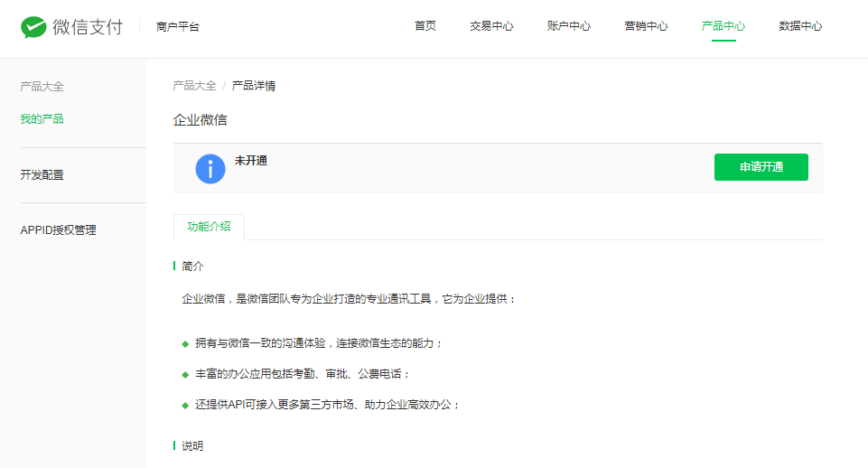Click the 产品详情 breadcrumb text

click(254, 86)
